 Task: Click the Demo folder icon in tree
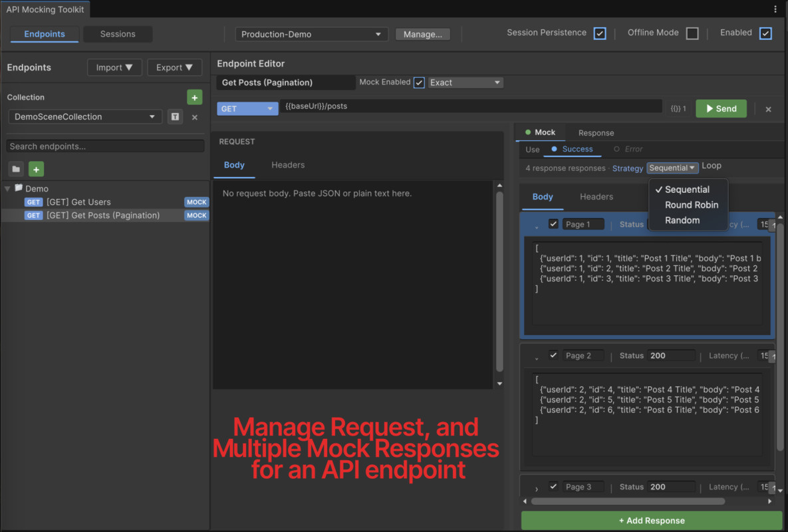[x=19, y=188]
